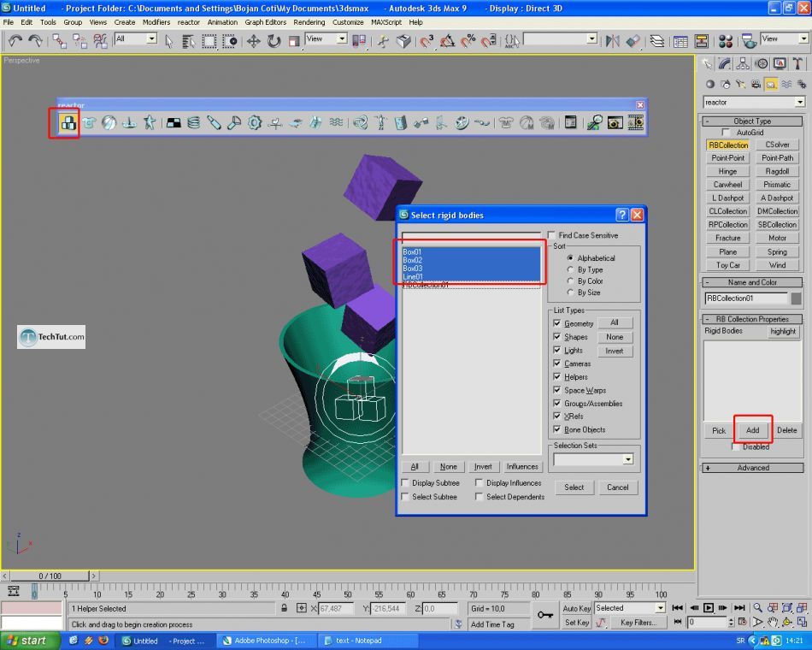Enable the AutoGrid checkbox

tap(726, 133)
